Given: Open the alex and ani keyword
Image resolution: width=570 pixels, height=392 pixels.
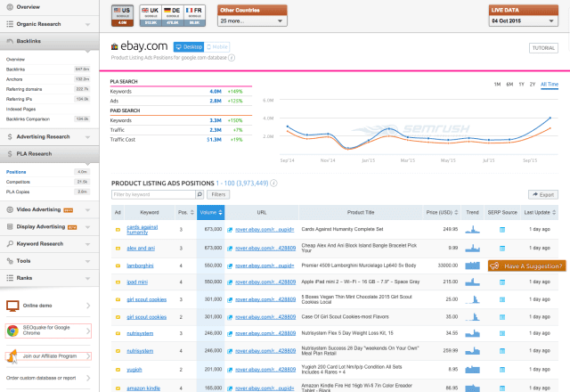Looking at the screenshot, I should pos(141,248).
